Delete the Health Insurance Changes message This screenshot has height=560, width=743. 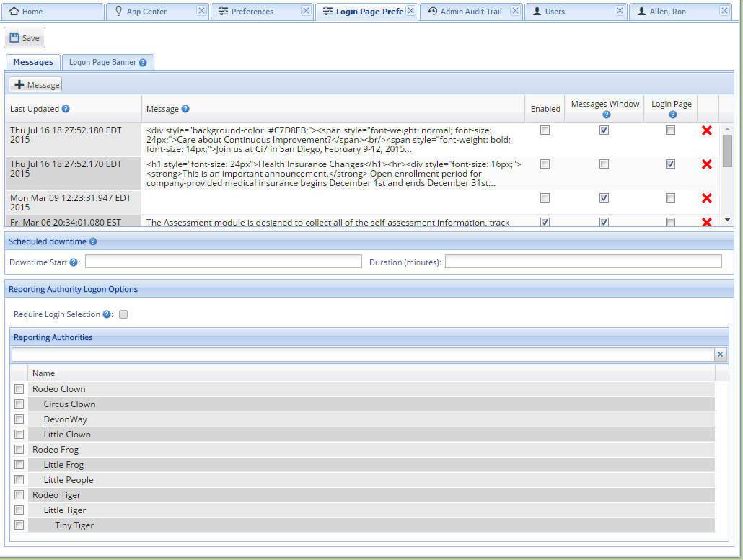point(706,164)
